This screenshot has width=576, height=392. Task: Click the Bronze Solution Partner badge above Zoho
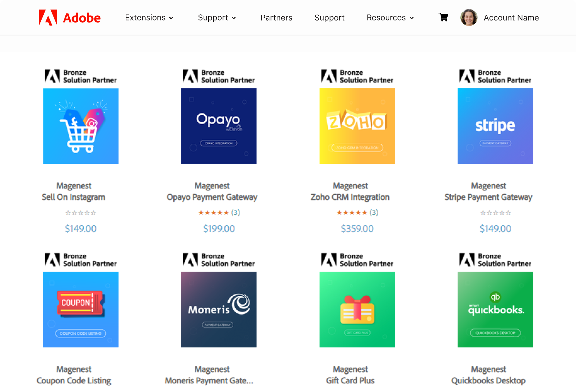point(357,76)
